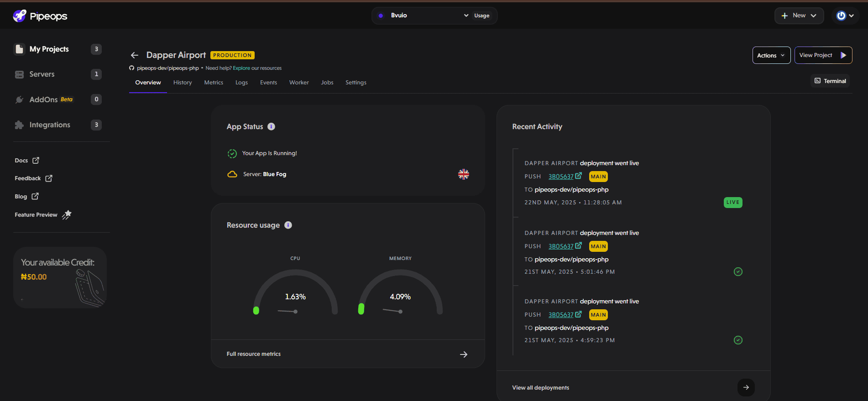Screen dimensions: 868x401
Task: Open the Docs external link
Action: pos(27,160)
